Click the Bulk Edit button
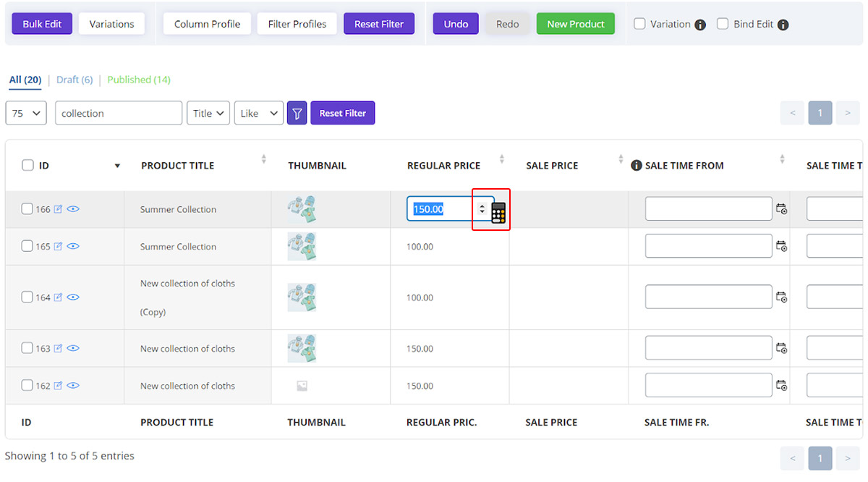The height and width of the screenshot is (482, 868). pos(42,24)
